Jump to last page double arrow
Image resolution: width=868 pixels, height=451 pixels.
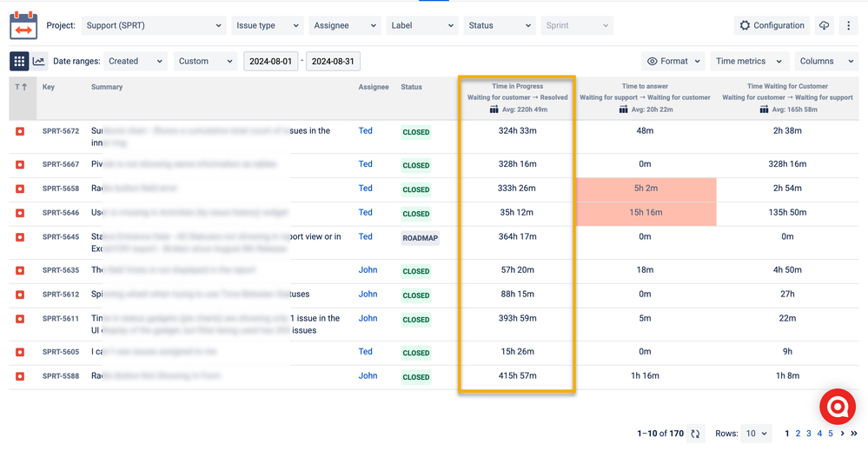[854, 434]
